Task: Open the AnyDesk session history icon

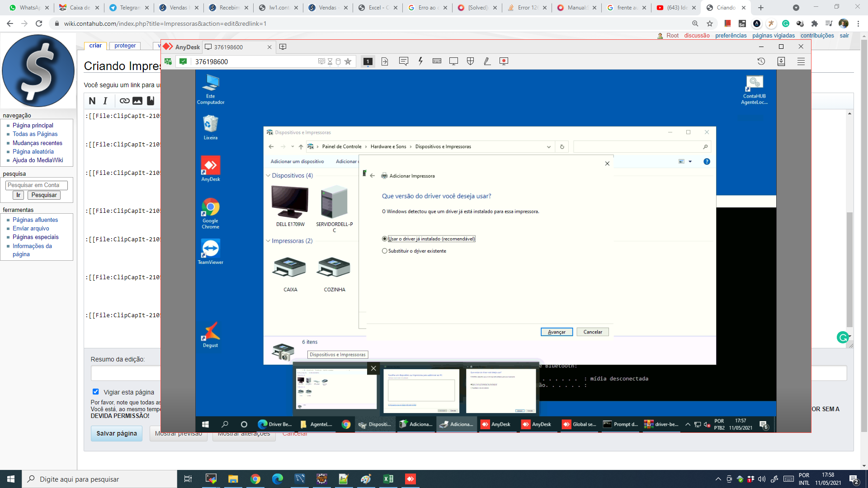Action: pyautogui.click(x=761, y=61)
